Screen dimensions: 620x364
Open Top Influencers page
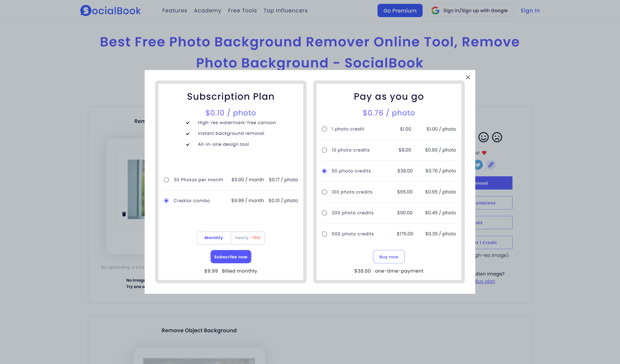pyautogui.click(x=286, y=11)
